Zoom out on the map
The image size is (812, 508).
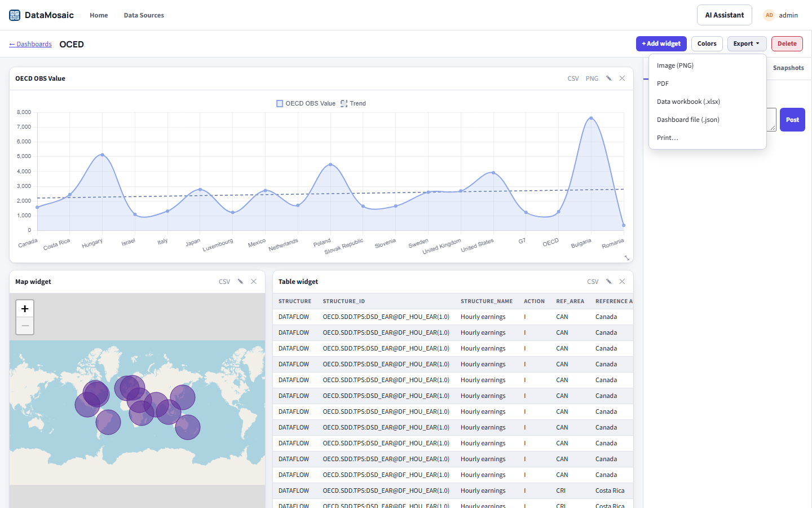(25, 326)
